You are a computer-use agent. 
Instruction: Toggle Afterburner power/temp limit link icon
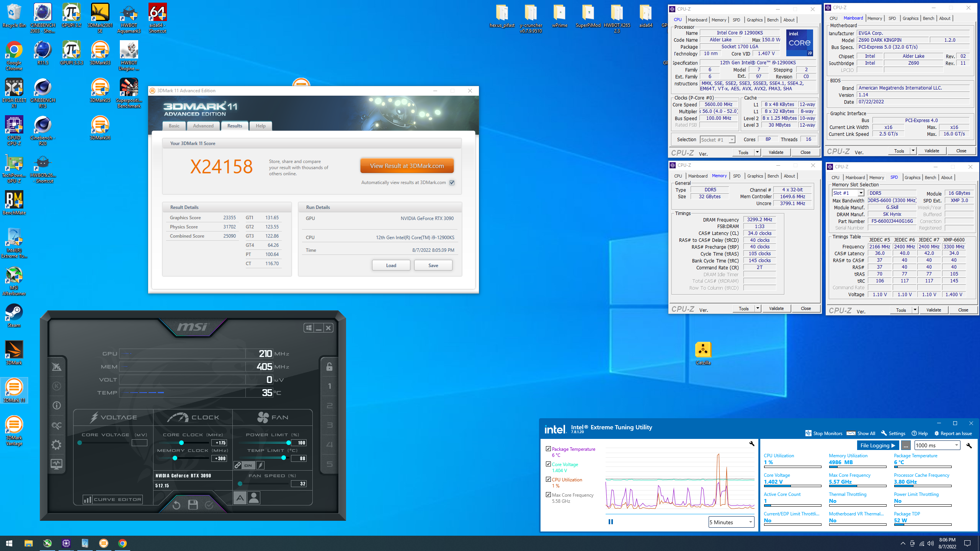click(238, 465)
